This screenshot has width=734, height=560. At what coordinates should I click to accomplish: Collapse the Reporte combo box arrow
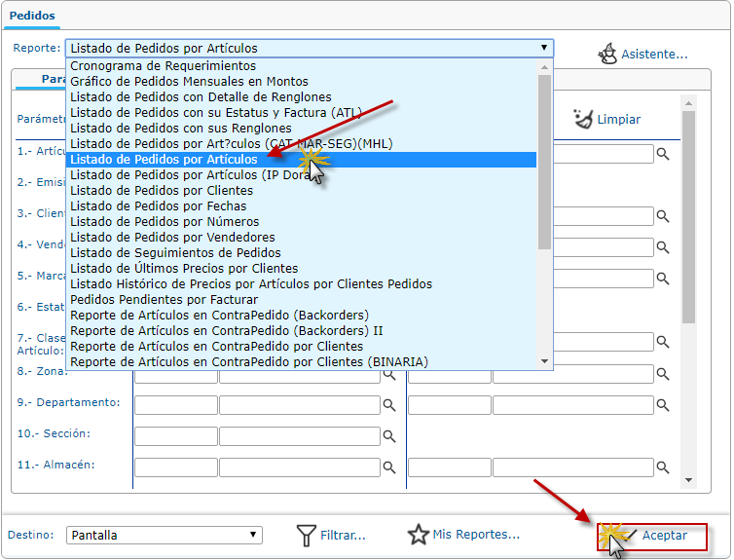(544, 48)
